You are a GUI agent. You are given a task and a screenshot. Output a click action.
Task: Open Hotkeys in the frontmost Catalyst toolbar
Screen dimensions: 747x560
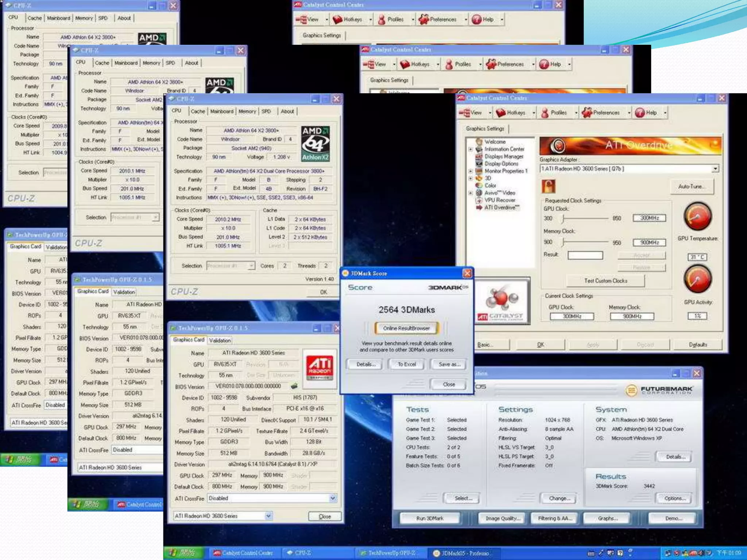pos(511,113)
